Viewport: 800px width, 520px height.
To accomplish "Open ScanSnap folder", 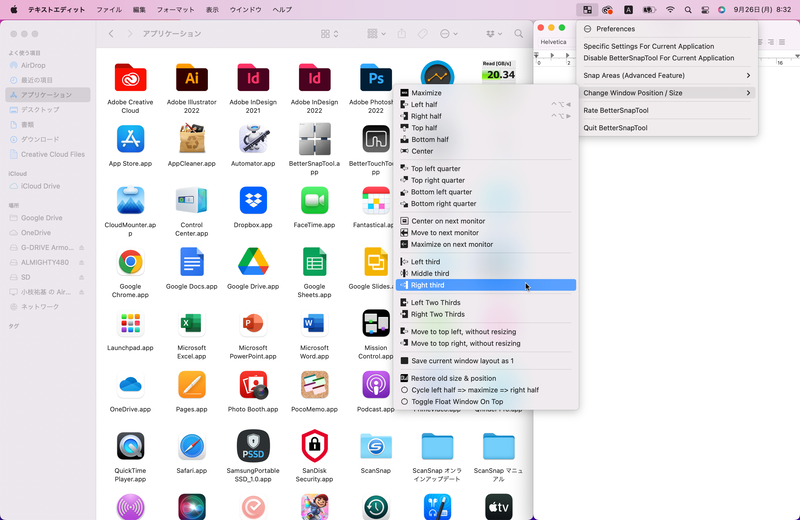I will pyautogui.click(x=376, y=446).
